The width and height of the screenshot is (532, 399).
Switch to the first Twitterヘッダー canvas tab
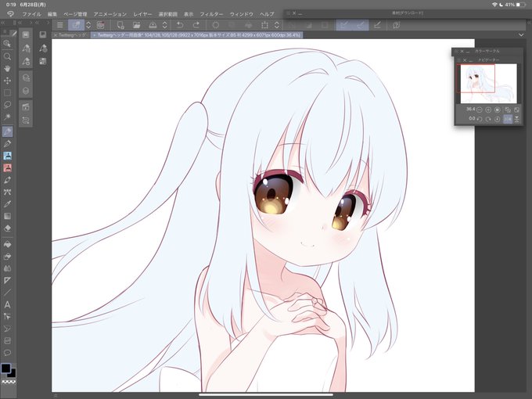pyautogui.click(x=72, y=35)
